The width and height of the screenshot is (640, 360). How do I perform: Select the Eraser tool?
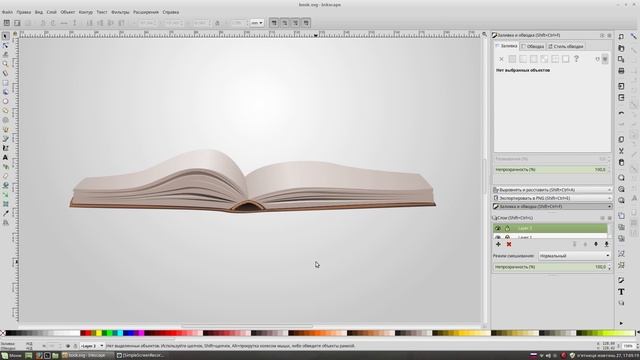click(5, 176)
